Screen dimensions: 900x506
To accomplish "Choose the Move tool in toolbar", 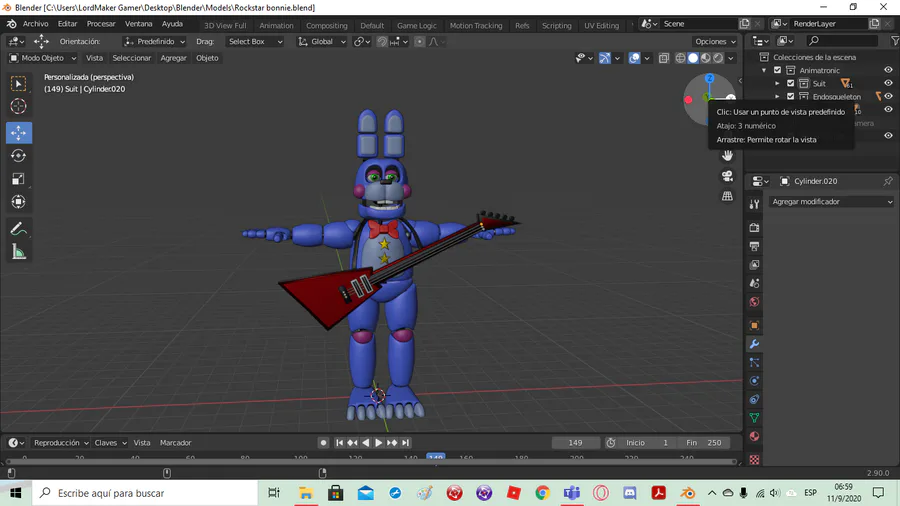I will click(x=18, y=133).
